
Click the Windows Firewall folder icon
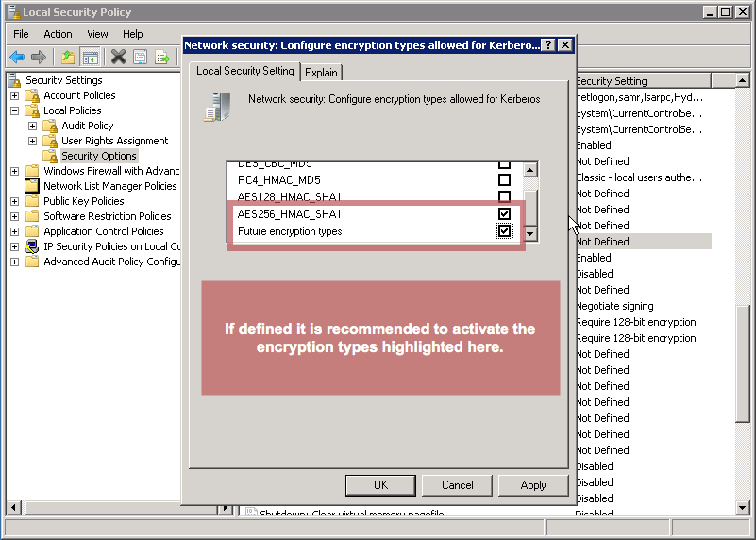[32, 171]
